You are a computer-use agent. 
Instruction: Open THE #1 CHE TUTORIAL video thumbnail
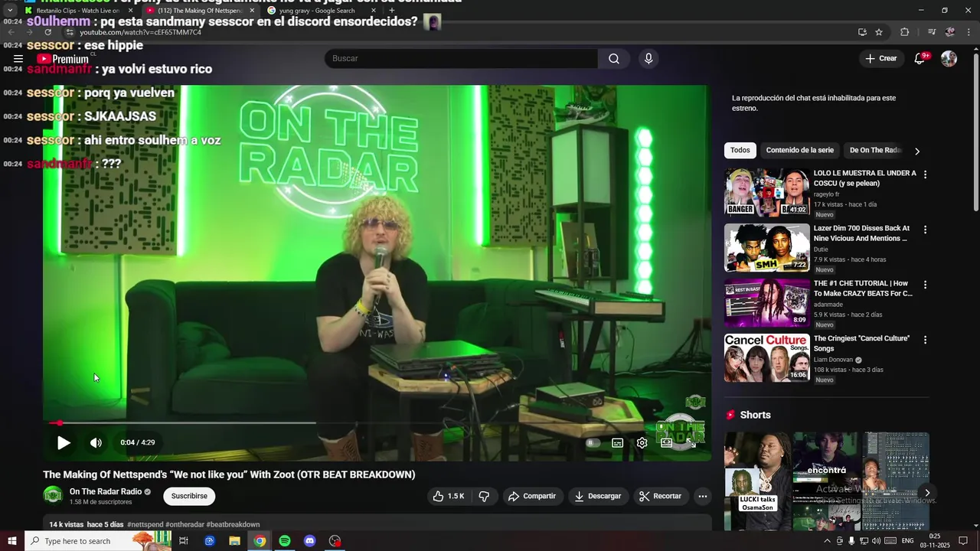pos(767,303)
